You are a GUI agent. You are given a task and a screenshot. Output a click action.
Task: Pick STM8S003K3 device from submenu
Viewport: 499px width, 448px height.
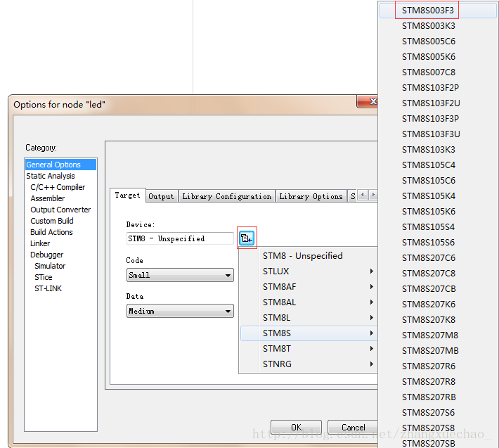[438, 26]
